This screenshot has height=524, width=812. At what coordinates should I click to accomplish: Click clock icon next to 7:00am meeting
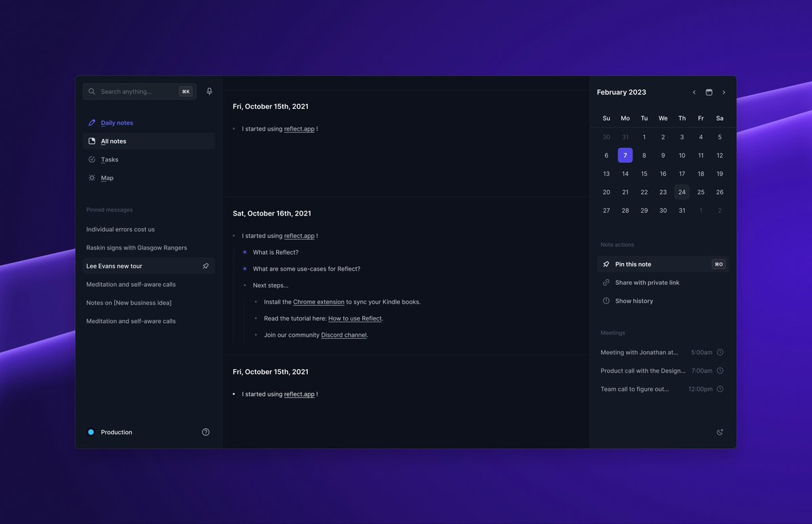[x=720, y=371]
